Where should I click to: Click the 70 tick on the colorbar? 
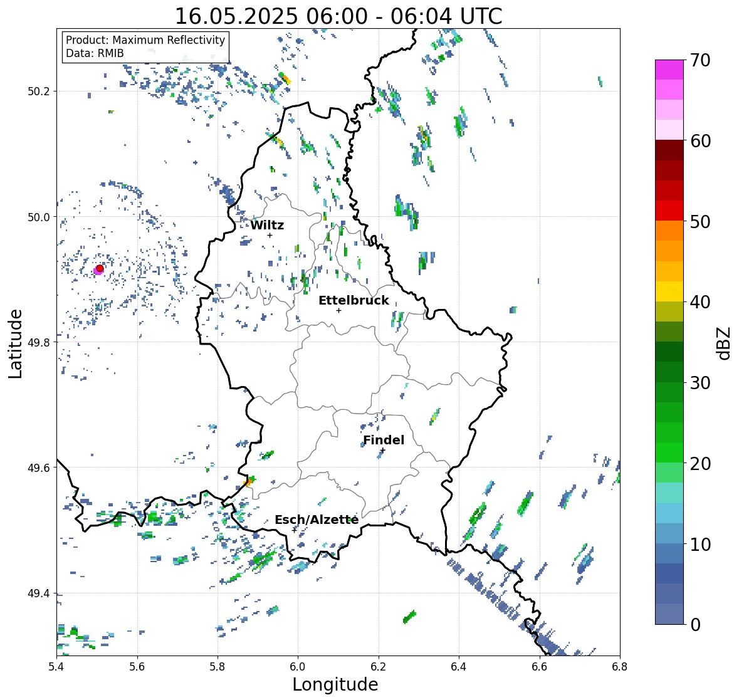coord(700,60)
